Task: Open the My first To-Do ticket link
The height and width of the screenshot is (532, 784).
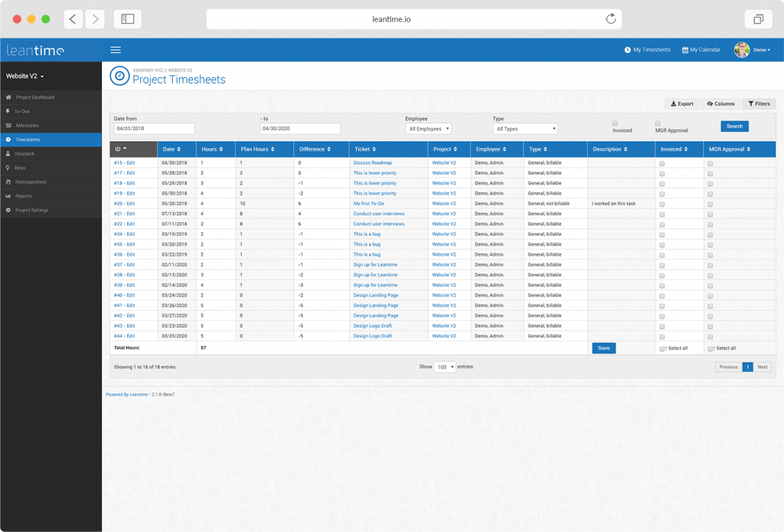Action: [368, 204]
